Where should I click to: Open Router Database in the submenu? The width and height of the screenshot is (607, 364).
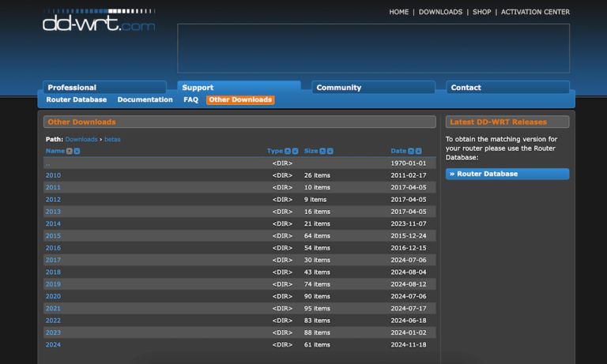pos(76,100)
